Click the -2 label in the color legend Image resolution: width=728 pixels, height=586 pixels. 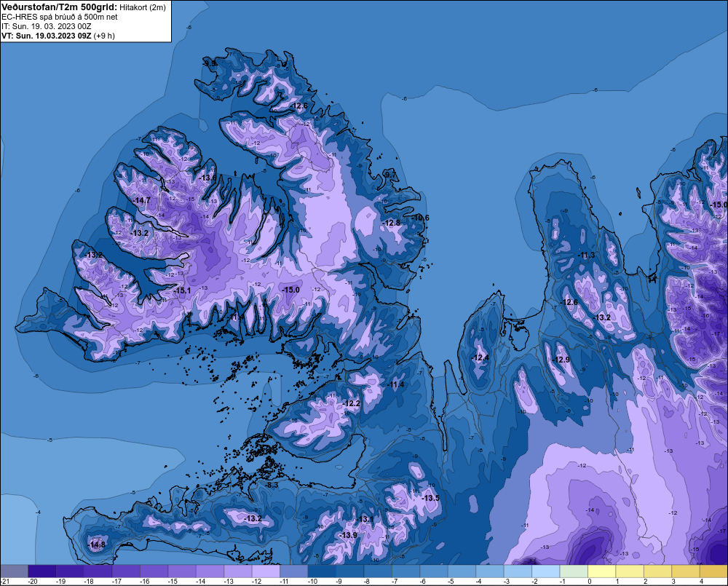(x=534, y=582)
